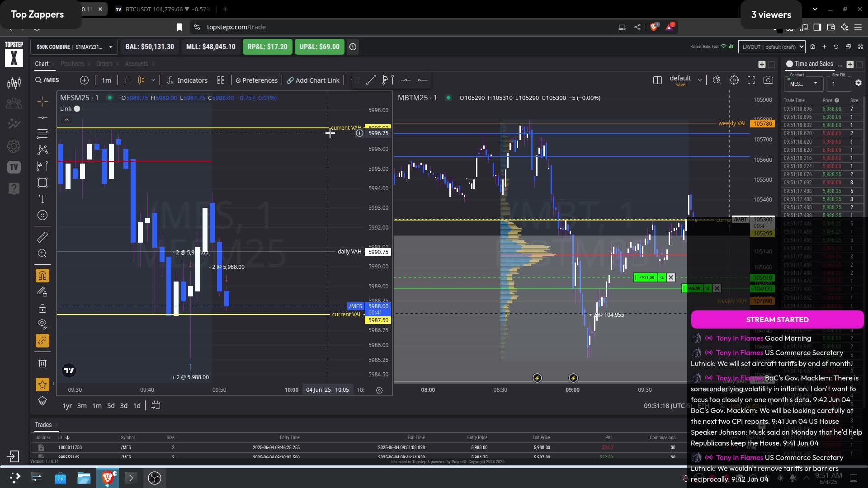Select the ruler measure tool
868x488 pixels.
click(x=42, y=237)
